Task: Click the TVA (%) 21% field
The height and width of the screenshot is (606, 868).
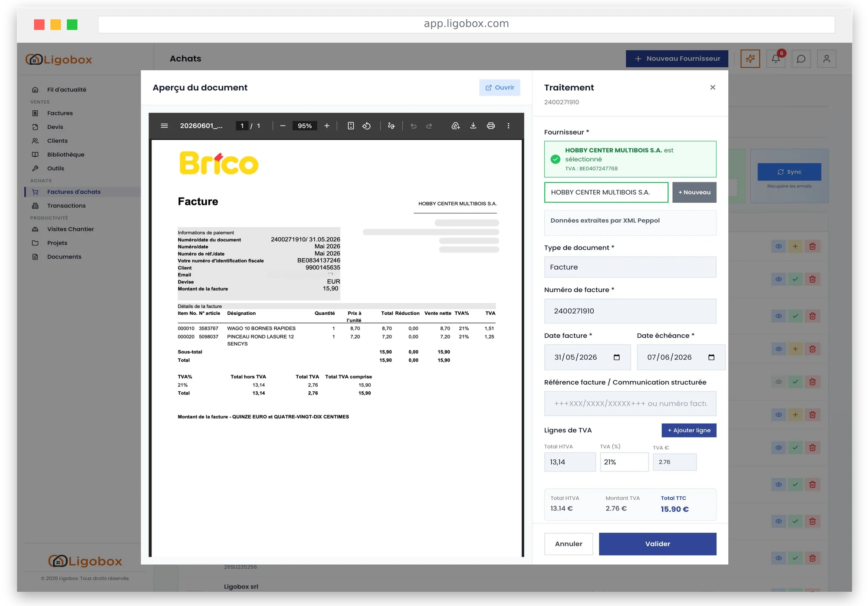Action: 624,462
